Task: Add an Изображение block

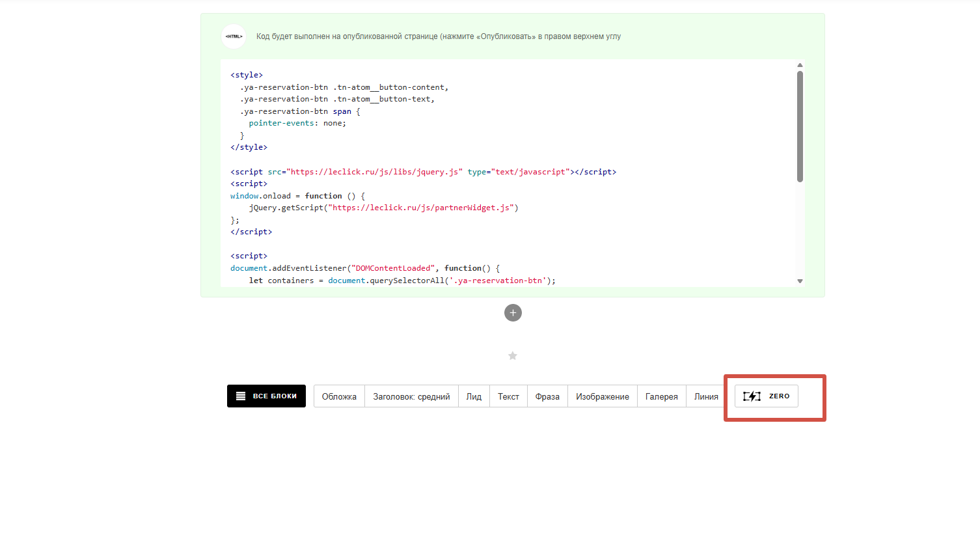Action: (x=603, y=396)
